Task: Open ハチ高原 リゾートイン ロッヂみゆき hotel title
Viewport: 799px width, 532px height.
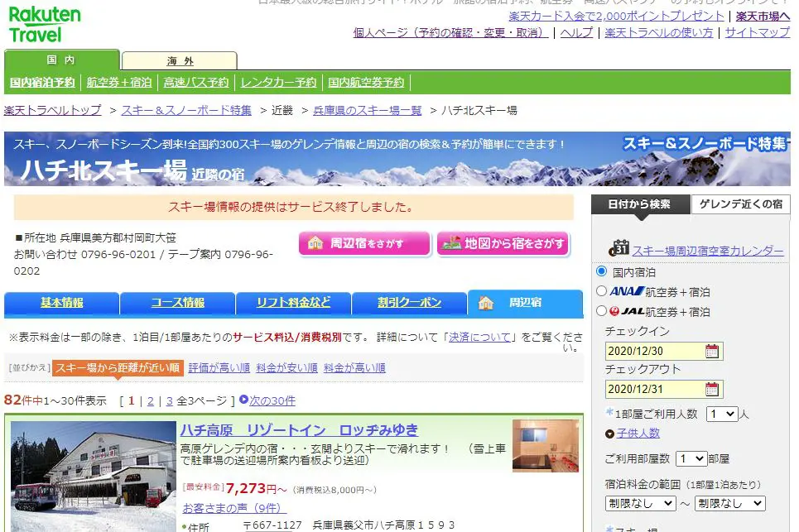Action: tap(299, 430)
